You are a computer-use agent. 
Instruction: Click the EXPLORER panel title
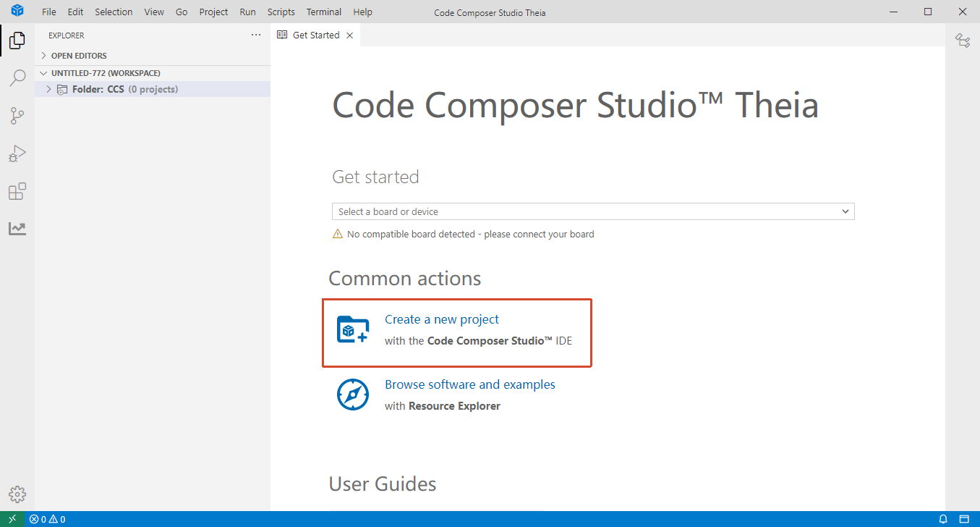pyautogui.click(x=67, y=35)
